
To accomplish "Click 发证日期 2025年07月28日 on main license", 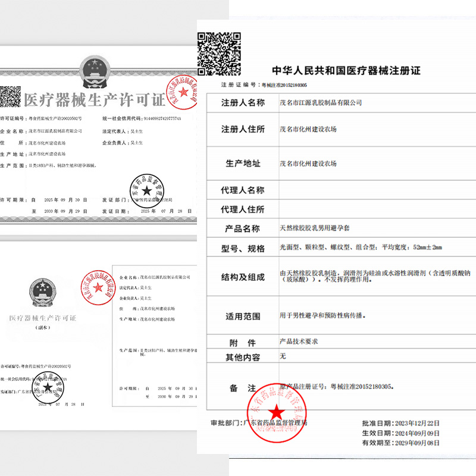I will [x=147, y=211].
